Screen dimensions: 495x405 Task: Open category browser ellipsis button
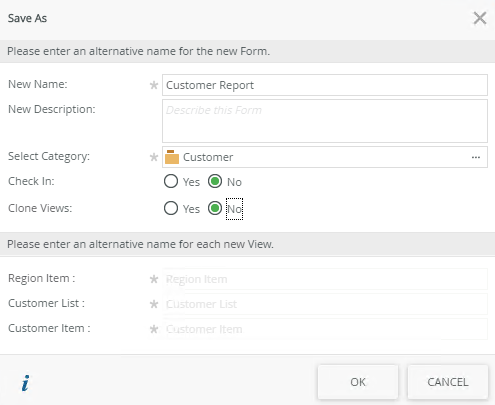point(476,157)
